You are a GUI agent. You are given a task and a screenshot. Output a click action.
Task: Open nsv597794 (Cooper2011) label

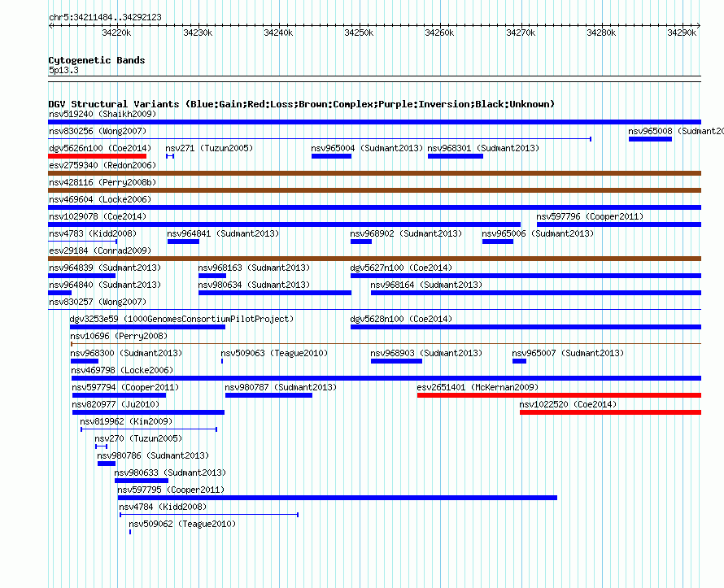[x=125, y=387]
